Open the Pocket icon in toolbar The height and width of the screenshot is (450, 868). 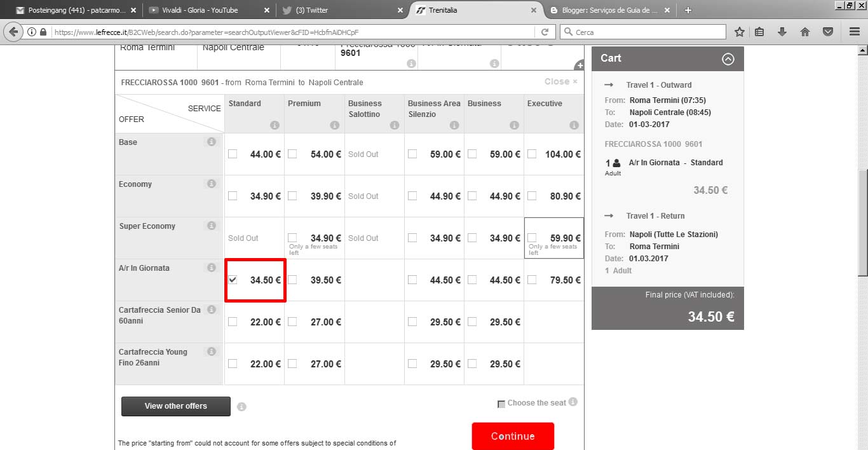coord(828,32)
